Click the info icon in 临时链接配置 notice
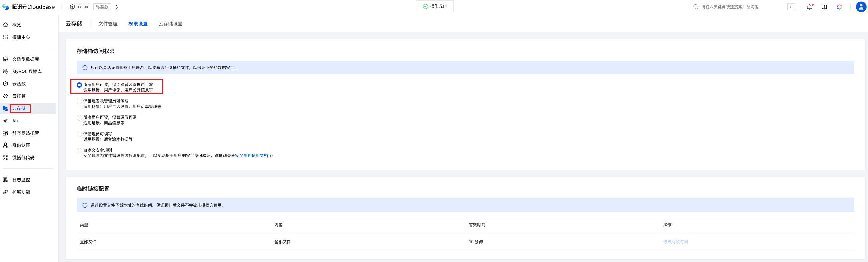This screenshot has width=868, height=262. click(85, 205)
